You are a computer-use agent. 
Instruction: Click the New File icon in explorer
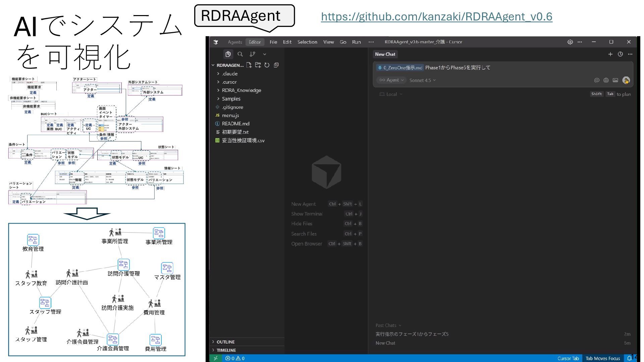point(249,65)
